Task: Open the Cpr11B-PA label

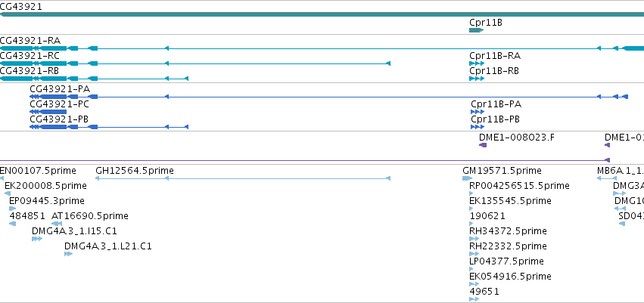Action: pyautogui.click(x=496, y=104)
